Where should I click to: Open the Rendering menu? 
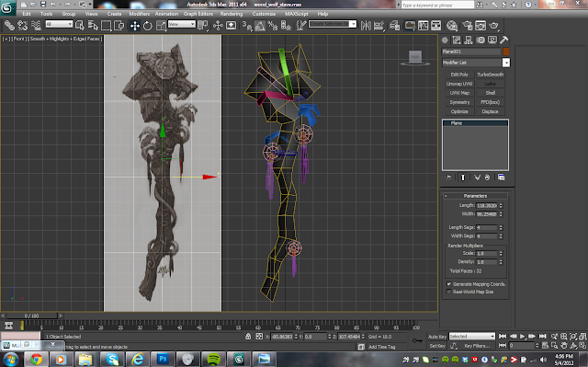point(232,14)
